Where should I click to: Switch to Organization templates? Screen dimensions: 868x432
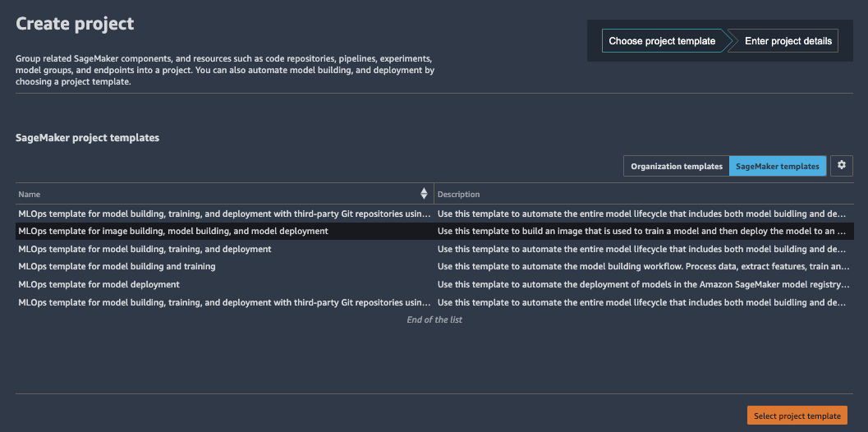pos(676,166)
